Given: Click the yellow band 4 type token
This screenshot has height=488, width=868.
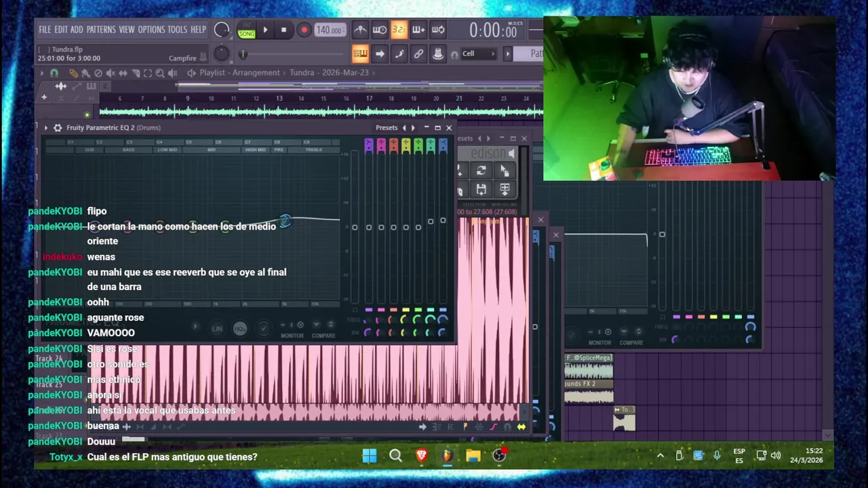Looking at the screenshot, I should click(406, 145).
